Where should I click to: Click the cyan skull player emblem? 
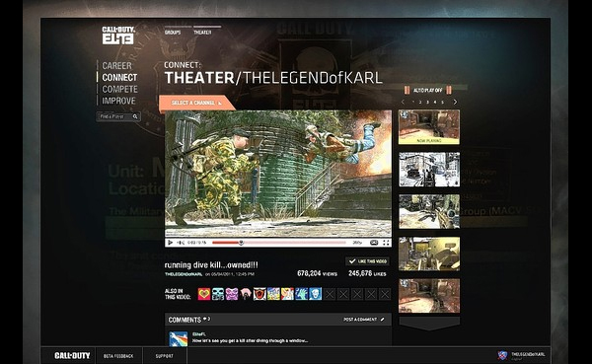218,294
